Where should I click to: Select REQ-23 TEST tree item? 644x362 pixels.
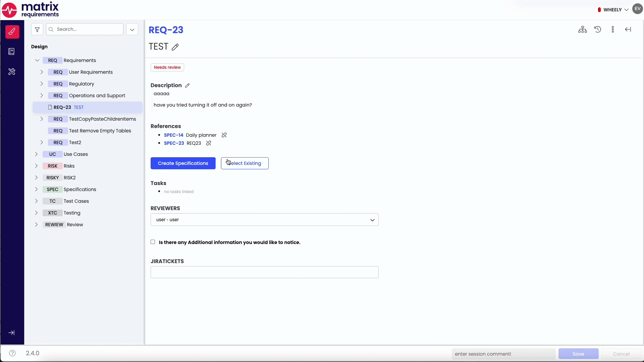coord(88,107)
